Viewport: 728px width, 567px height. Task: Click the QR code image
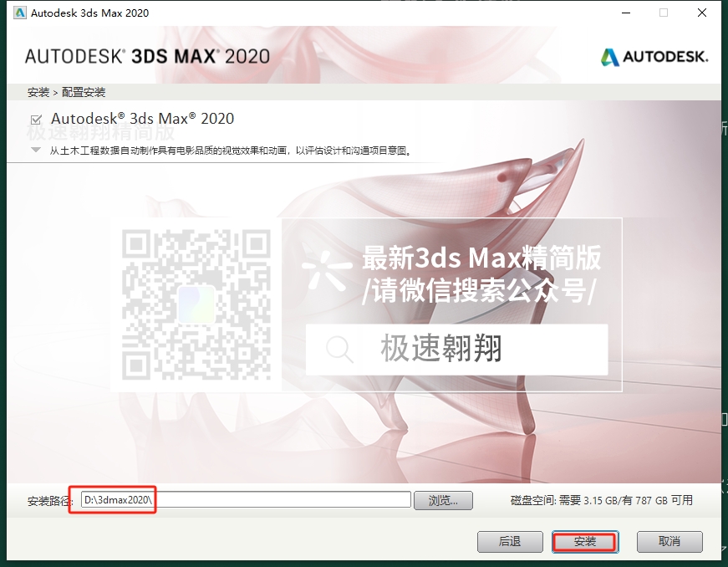pos(196,304)
